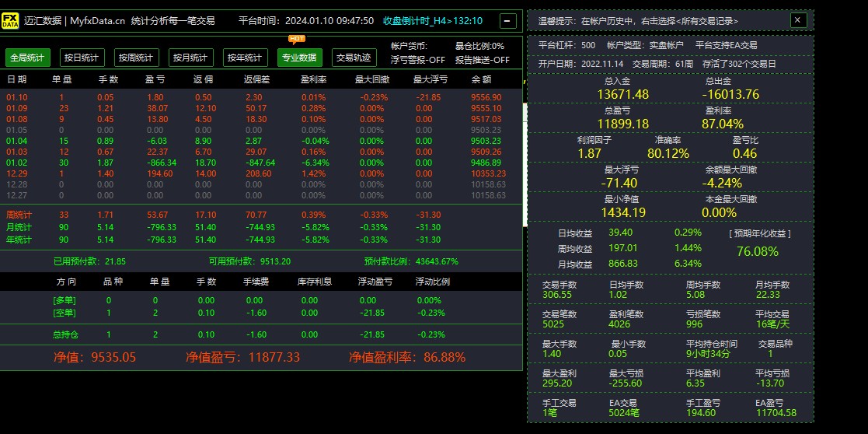Screen dimensions: 868x434
Task: Click the 利润因子 value 1.87
Action: [x=589, y=153]
